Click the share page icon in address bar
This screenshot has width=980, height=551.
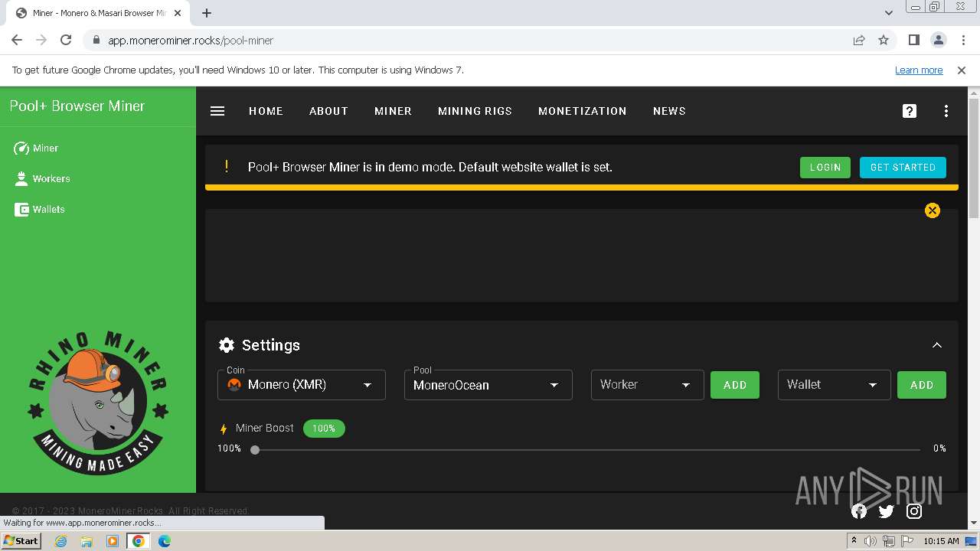click(859, 40)
